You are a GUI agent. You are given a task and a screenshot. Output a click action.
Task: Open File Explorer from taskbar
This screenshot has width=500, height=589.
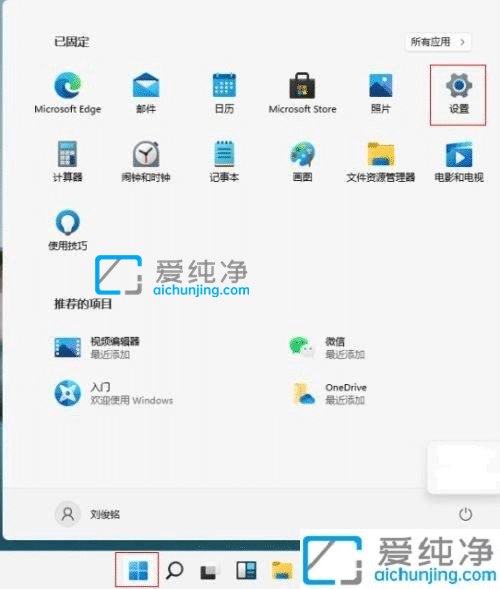coord(282,570)
